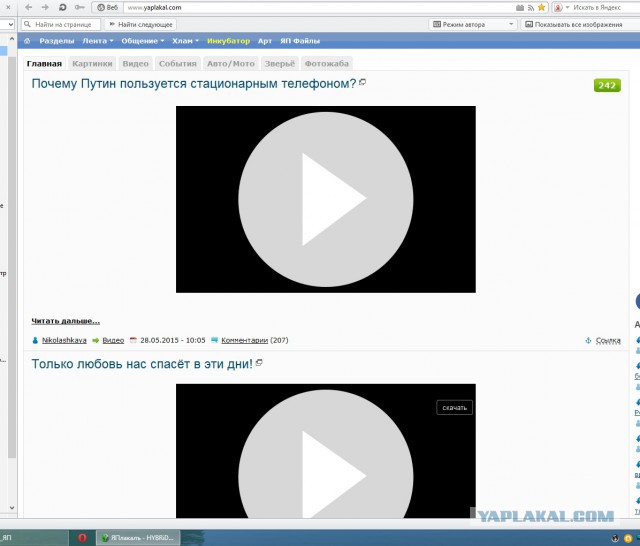Go forward with the forward arrow

click(x=45, y=7)
